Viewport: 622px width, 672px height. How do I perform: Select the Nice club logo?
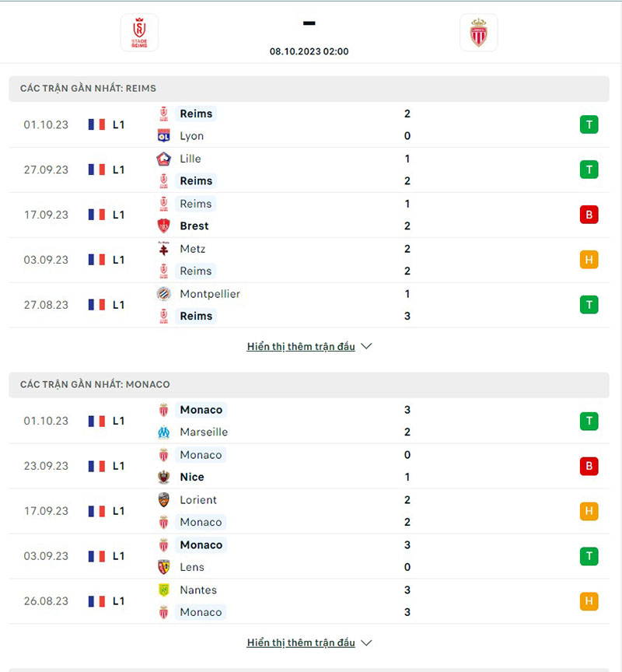click(x=165, y=477)
